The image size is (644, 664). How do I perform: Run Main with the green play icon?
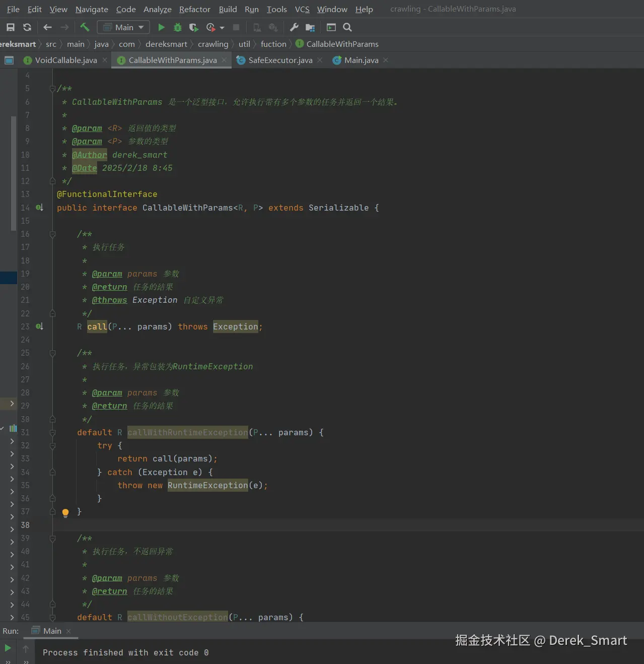coord(161,27)
